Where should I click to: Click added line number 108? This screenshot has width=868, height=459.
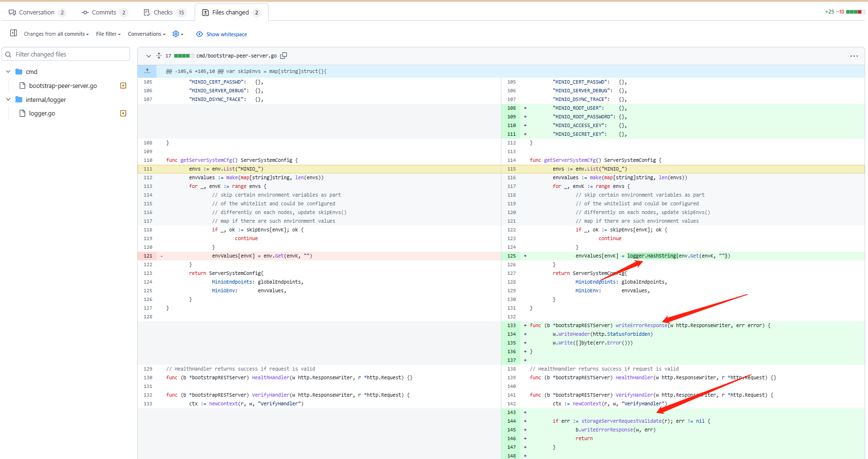click(512, 108)
